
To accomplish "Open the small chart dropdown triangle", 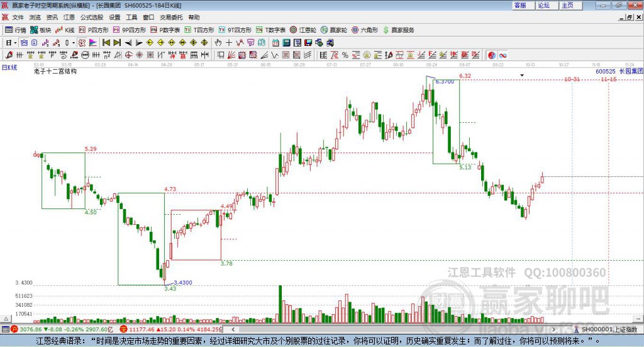I will 522,76.
